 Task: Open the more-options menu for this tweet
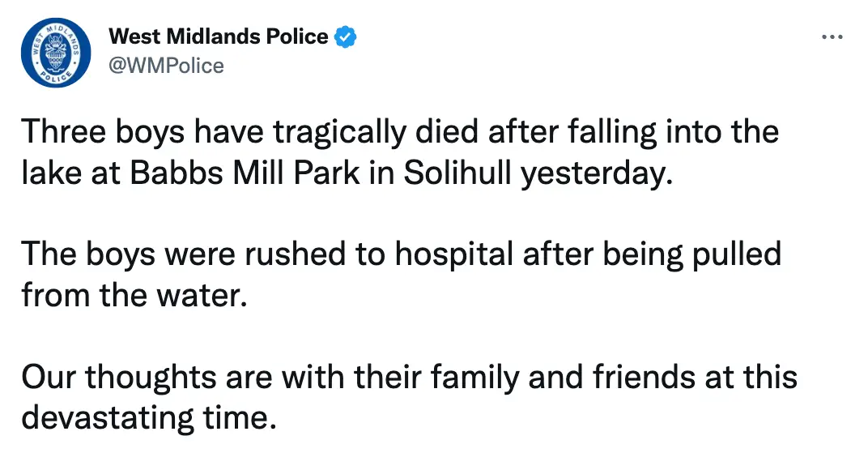[832, 36]
